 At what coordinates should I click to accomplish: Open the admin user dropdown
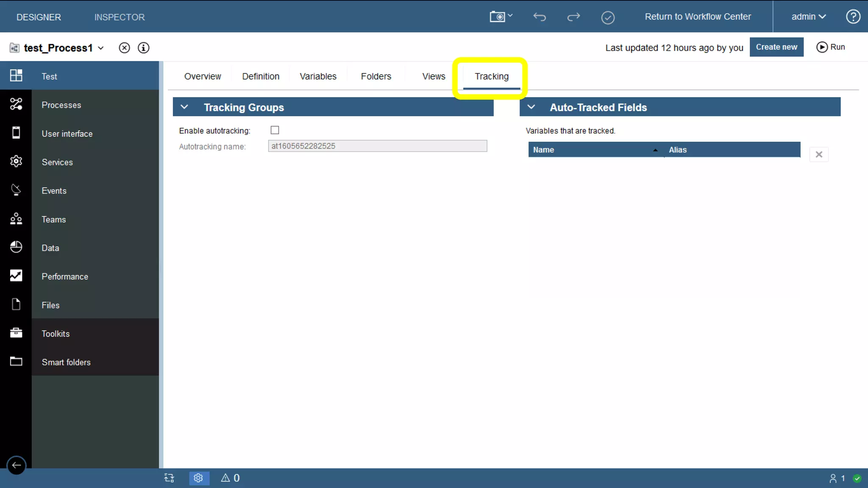[808, 17]
